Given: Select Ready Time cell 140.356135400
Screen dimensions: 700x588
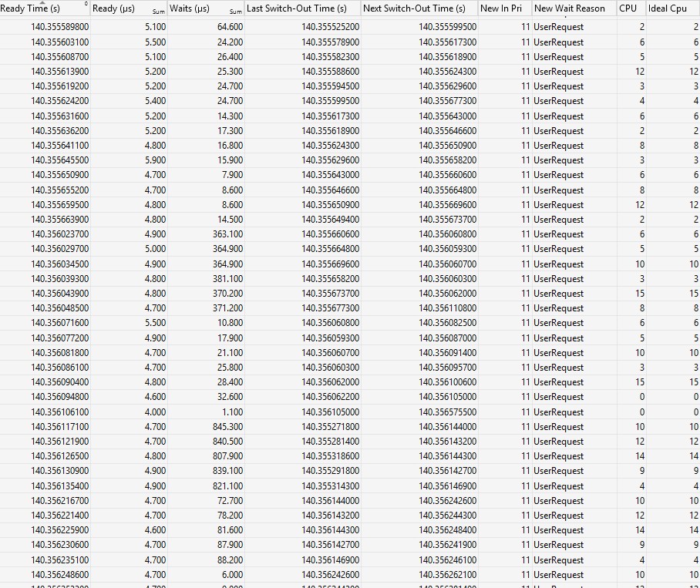Looking at the screenshot, I should [x=60, y=486].
